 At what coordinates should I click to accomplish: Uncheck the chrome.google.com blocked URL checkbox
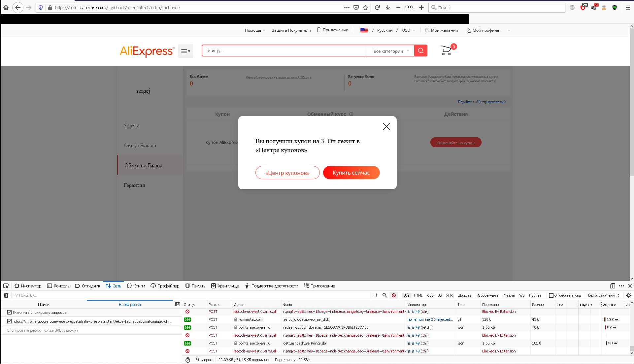pos(10,321)
